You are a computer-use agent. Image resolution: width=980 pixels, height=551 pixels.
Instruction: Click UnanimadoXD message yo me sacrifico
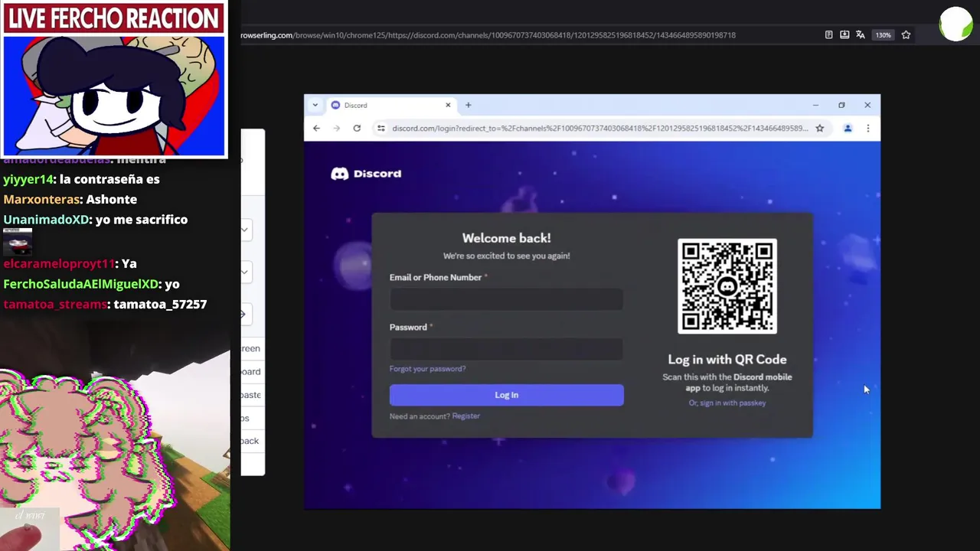(95, 220)
